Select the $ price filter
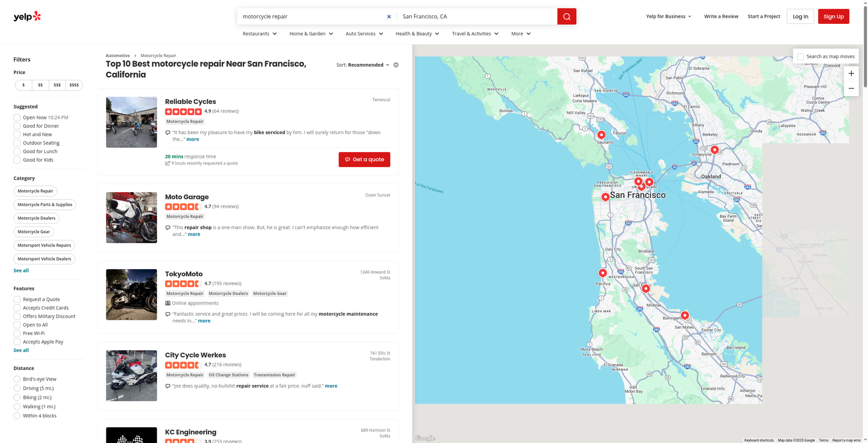The image size is (868, 443). (23, 85)
